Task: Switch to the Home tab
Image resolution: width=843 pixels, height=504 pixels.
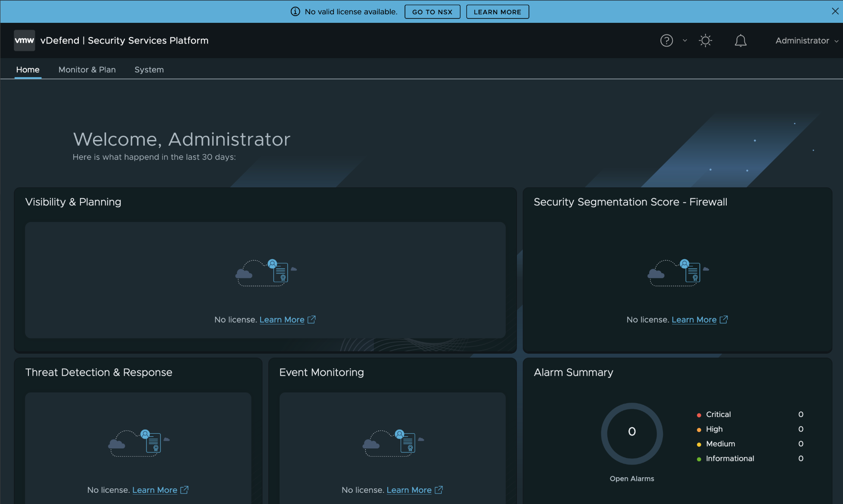Action: 28,69
